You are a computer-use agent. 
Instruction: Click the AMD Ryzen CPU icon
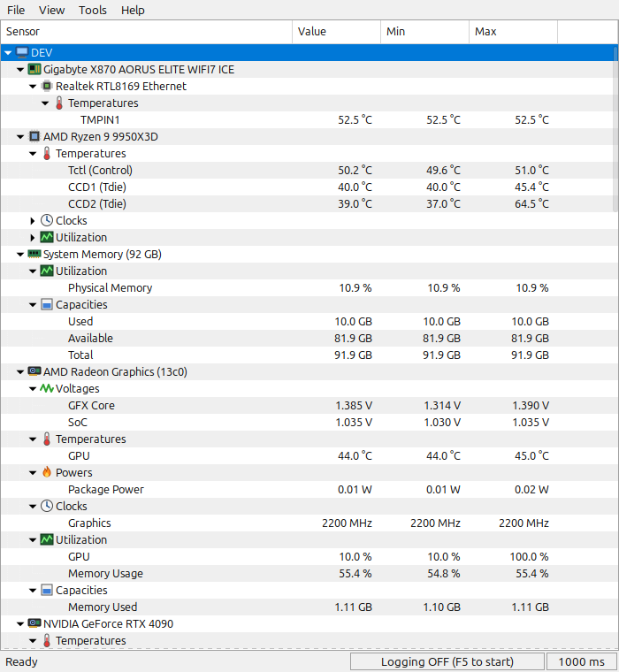[x=34, y=136]
